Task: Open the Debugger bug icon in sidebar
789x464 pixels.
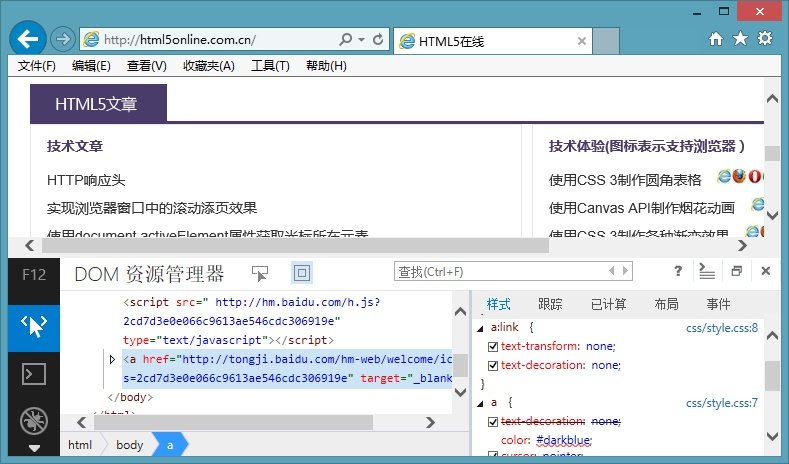Action: coord(34,420)
